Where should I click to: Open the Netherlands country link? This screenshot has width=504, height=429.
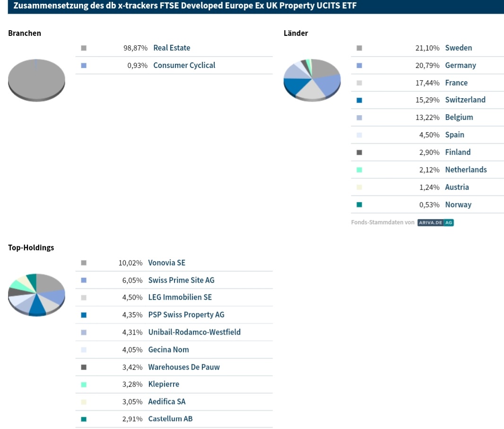[466, 170]
